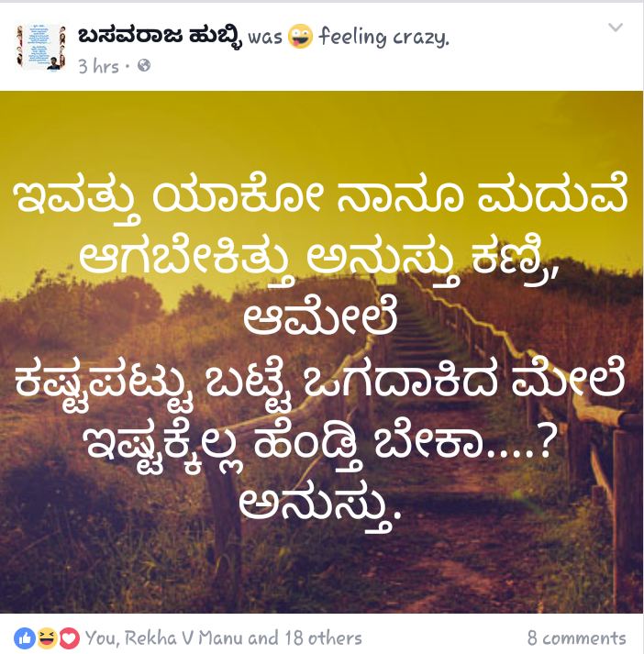Open the post options chevron menu

coord(616,28)
